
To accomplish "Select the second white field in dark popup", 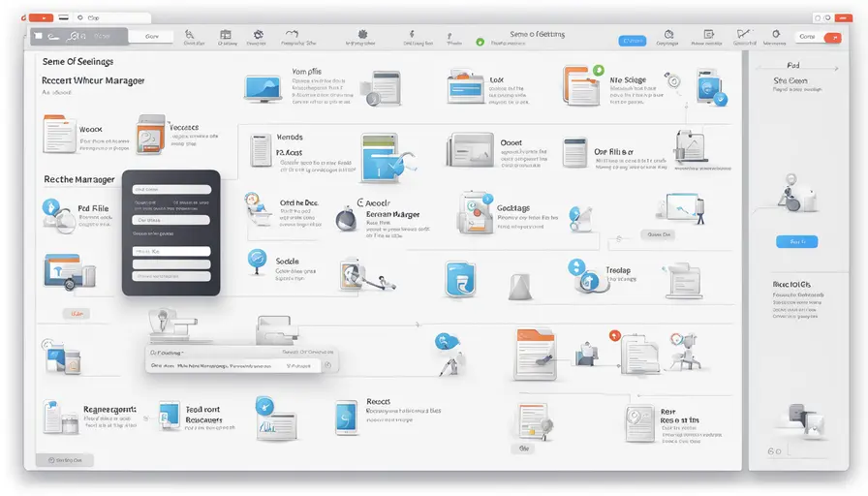I will pyautogui.click(x=170, y=220).
